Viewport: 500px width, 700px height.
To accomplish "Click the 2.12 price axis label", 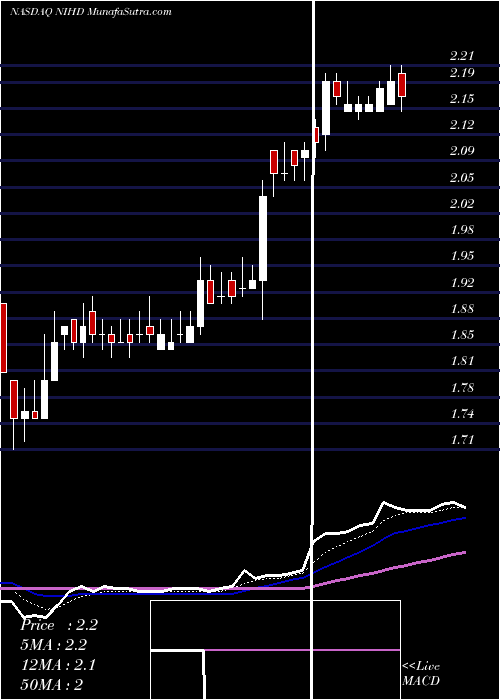I will click(x=462, y=125).
